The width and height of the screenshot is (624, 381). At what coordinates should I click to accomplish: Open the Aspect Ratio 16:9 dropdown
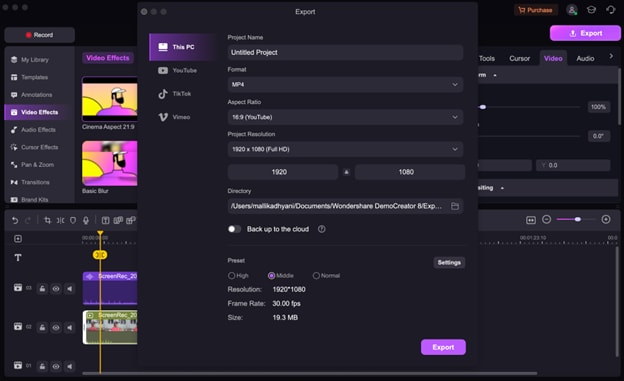[345, 117]
